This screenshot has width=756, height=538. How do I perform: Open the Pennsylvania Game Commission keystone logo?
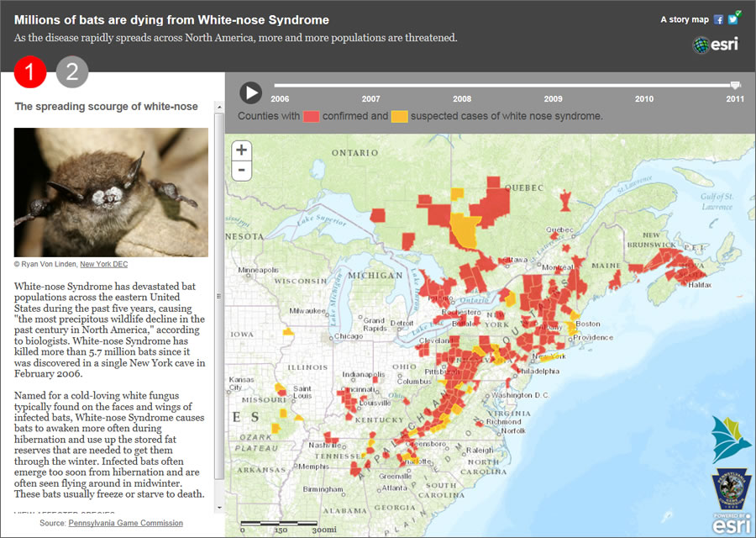point(732,490)
